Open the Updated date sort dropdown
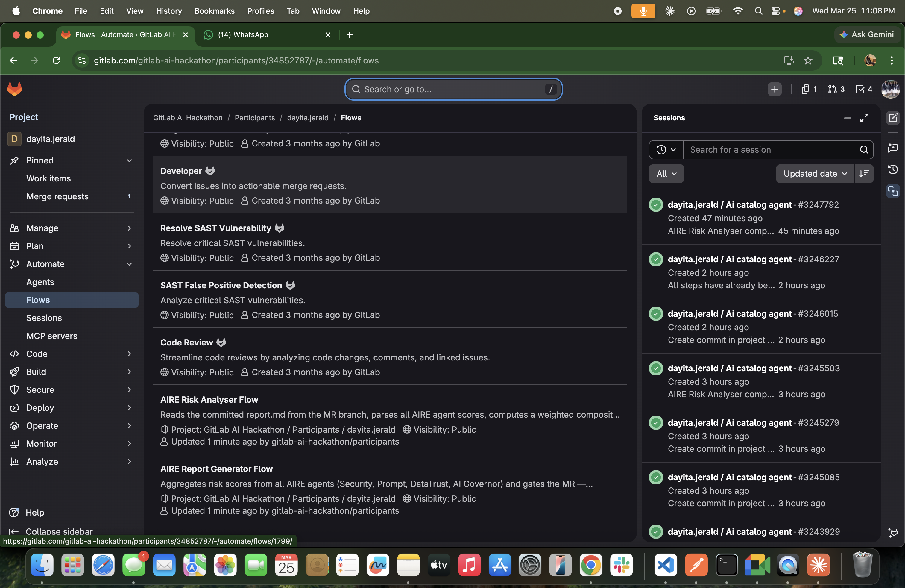905x588 pixels. tap(815, 174)
